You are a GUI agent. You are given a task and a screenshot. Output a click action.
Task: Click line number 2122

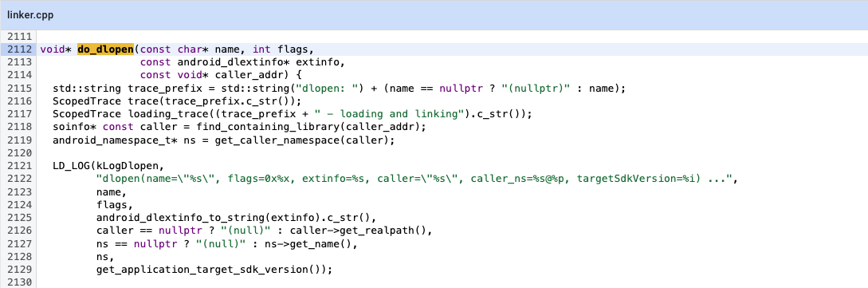pyautogui.click(x=19, y=179)
